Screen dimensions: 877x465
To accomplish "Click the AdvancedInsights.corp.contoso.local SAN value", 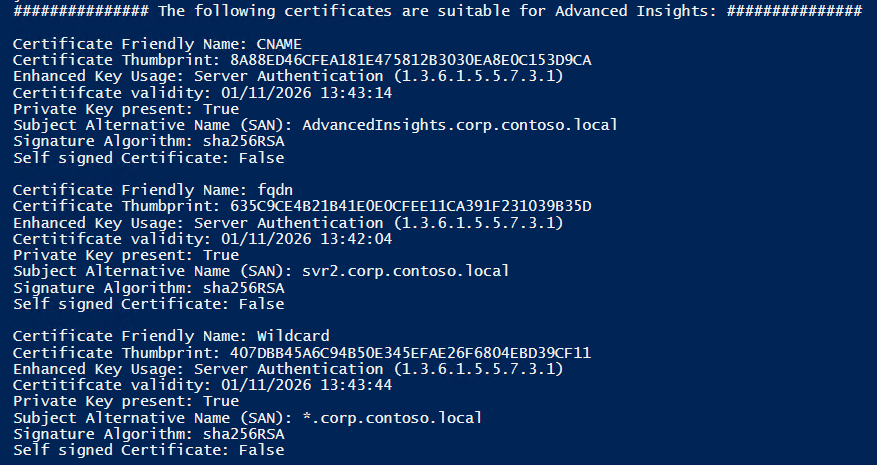I will tap(459, 125).
